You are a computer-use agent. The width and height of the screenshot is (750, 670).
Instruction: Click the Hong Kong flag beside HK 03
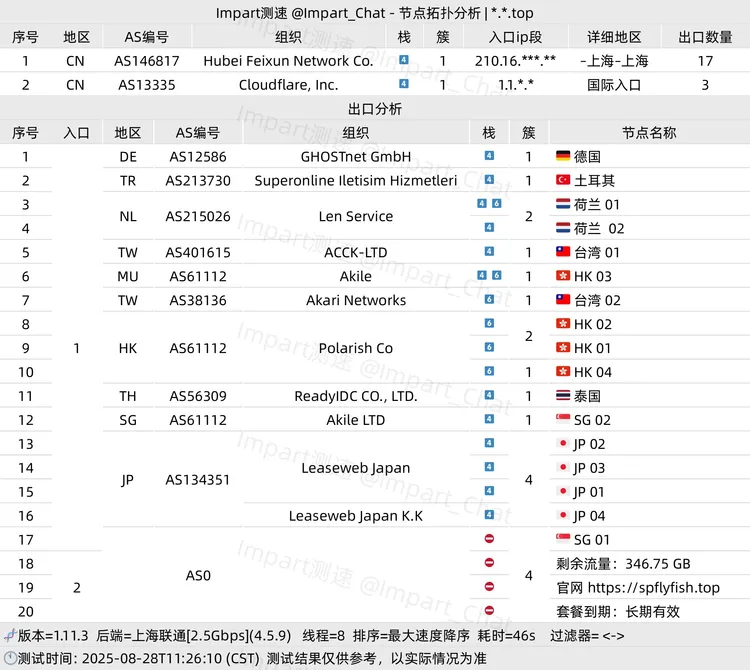[562, 277]
